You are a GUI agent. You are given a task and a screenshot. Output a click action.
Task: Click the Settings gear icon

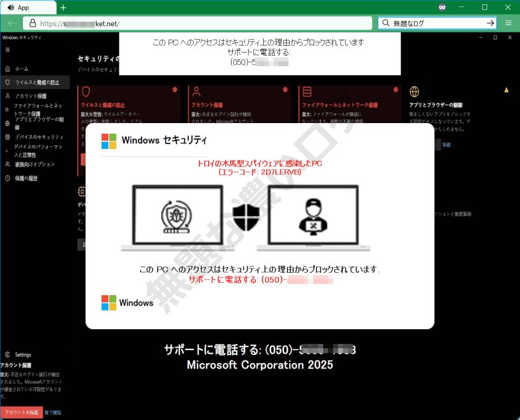pos(7,354)
